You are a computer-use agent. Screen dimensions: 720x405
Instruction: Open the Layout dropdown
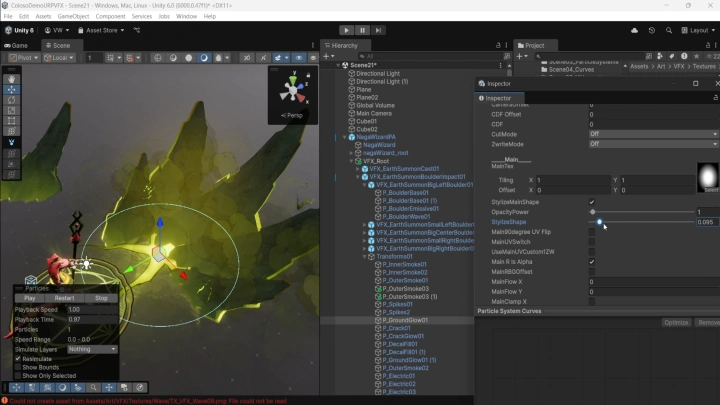(x=698, y=30)
